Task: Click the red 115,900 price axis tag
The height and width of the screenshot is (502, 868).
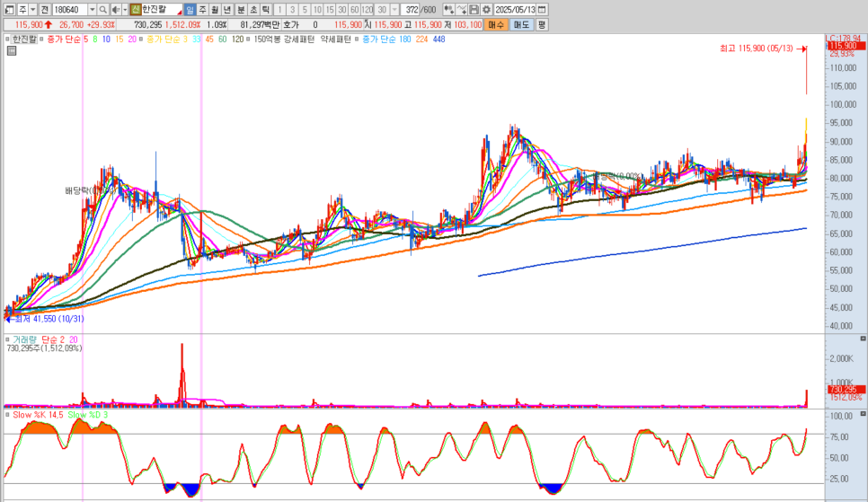Action: click(846, 46)
